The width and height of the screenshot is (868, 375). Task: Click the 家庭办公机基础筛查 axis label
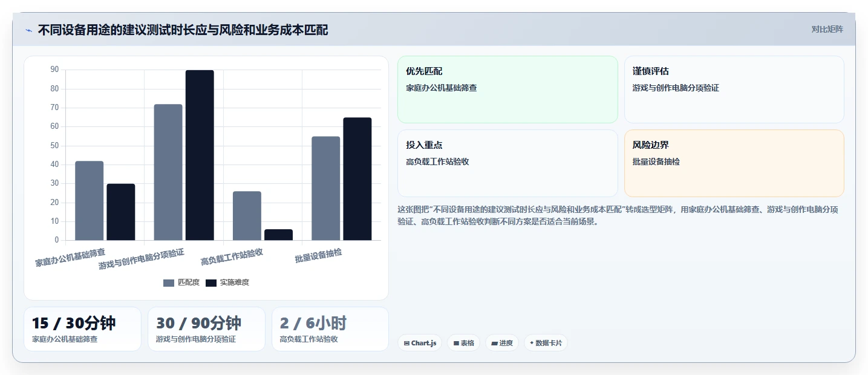(70, 258)
